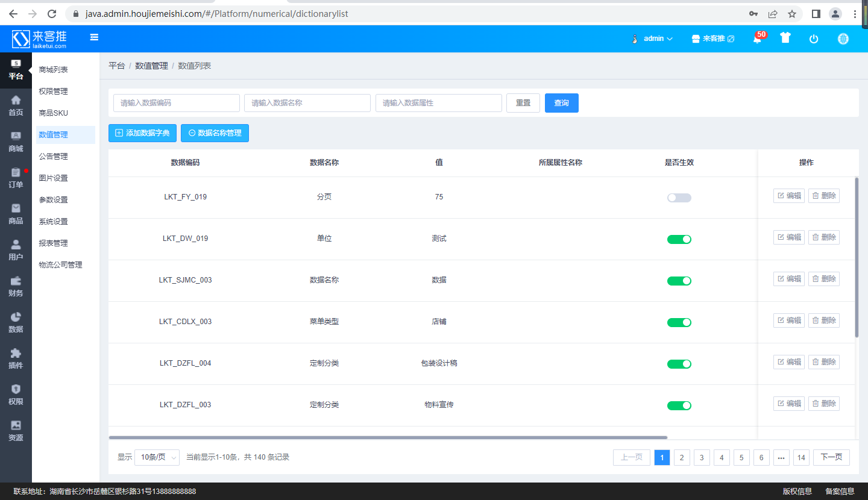868x500 pixels.
Task: Open 商品 products section in the sidebar
Action: (16, 214)
